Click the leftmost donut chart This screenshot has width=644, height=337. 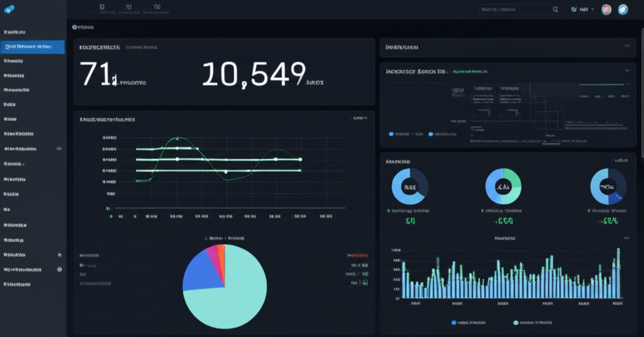click(x=410, y=187)
